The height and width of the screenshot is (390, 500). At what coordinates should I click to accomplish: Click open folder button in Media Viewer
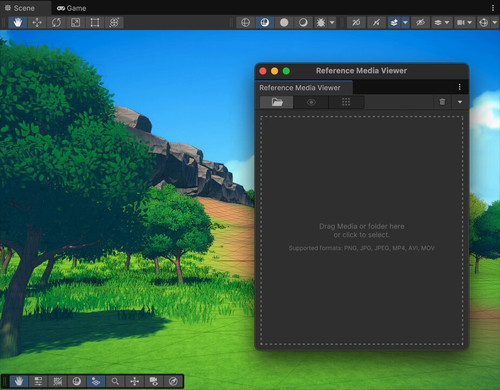pos(277,102)
